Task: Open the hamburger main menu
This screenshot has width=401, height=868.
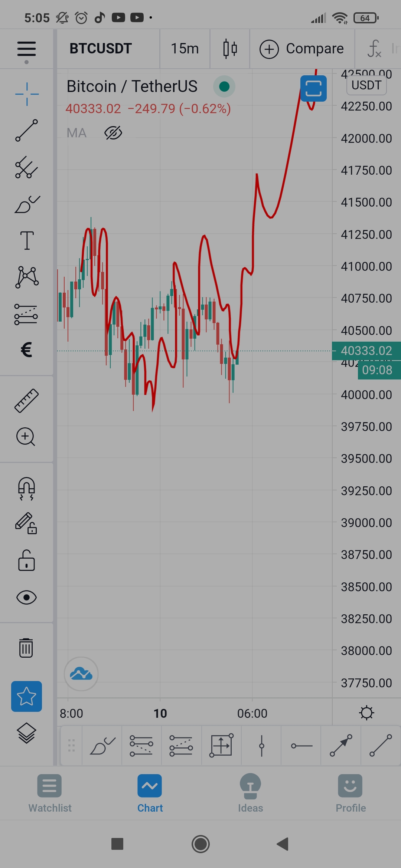Action: pyautogui.click(x=26, y=49)
